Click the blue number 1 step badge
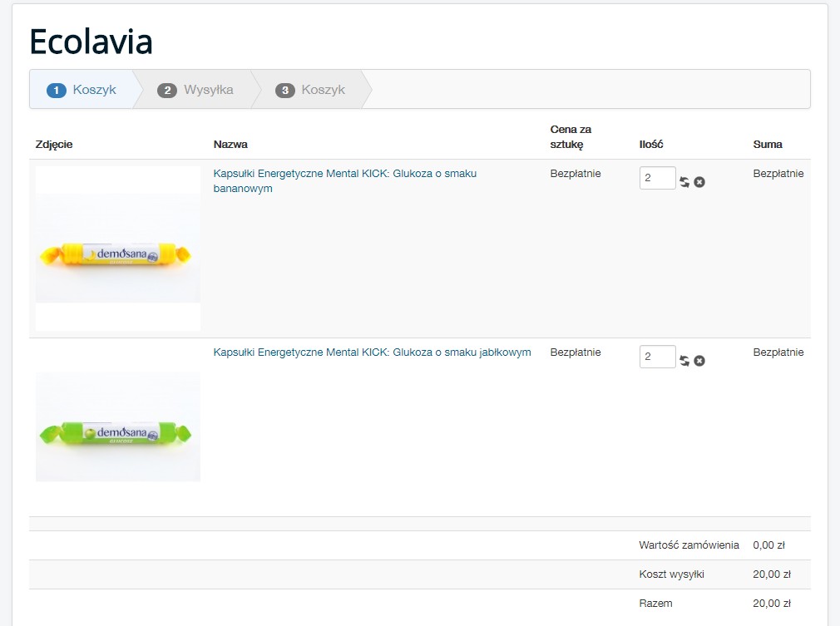840x626 pixels. 57,90
